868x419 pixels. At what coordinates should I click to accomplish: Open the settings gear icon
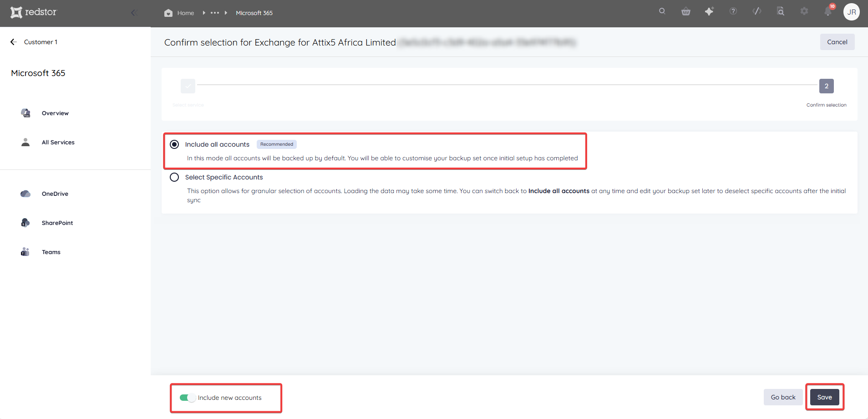(x=804, y=11)
